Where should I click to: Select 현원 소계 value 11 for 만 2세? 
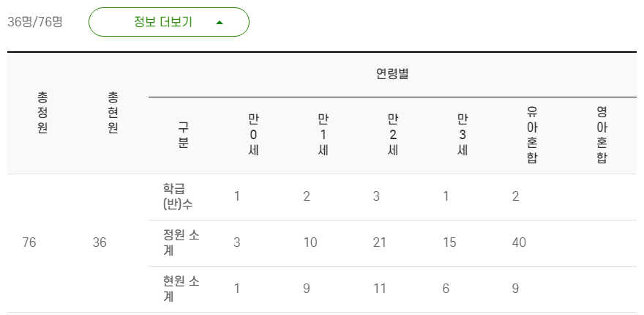coord(380,289)
